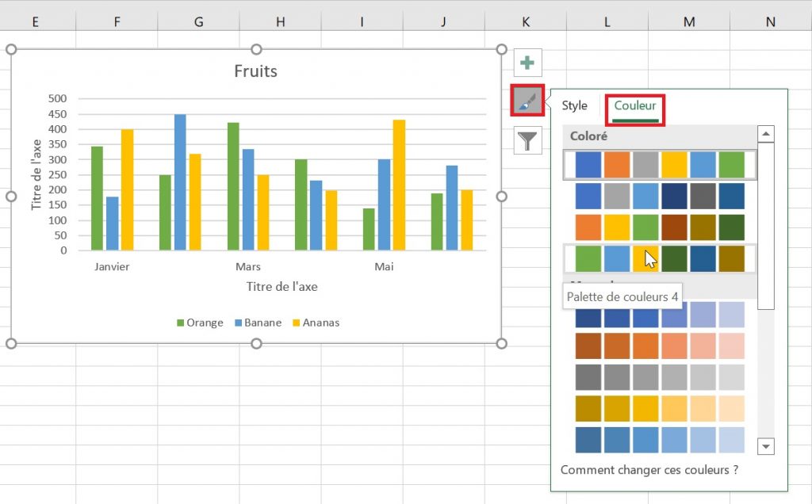Select the third colorful palette with orange start
Screen dimensions: 812x504
[659, 227]
